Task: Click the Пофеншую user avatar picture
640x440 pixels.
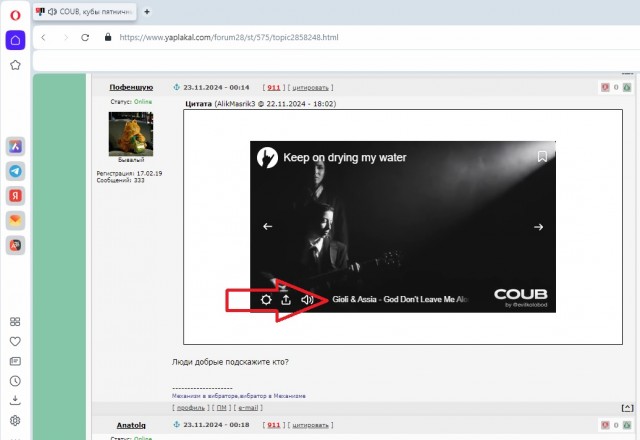Action: tap(131, 134)
